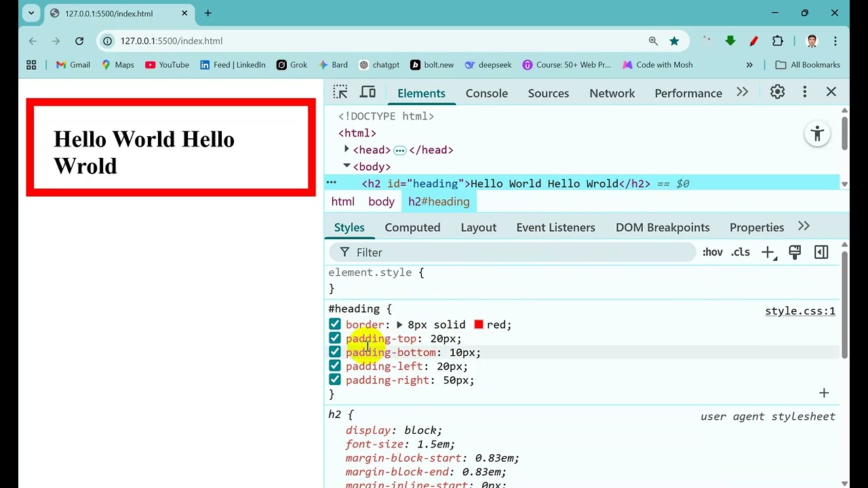
Task: Open the element classes paintbrush icon
Action: coord(795,252)
